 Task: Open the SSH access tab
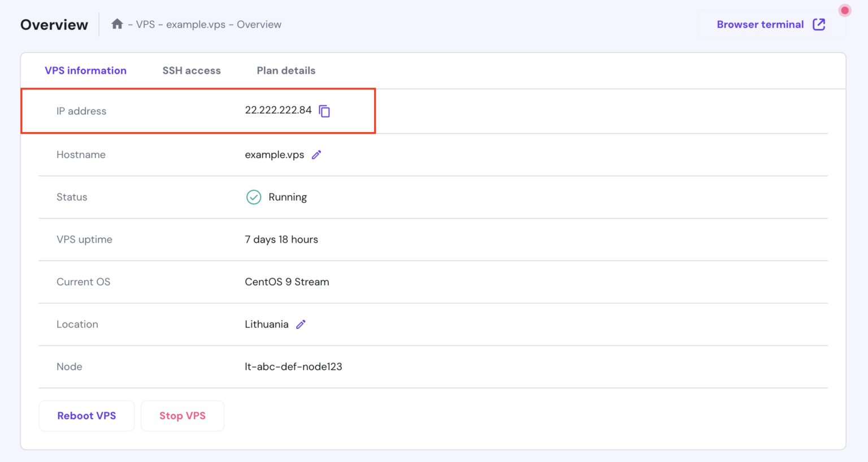pos(192,71)
